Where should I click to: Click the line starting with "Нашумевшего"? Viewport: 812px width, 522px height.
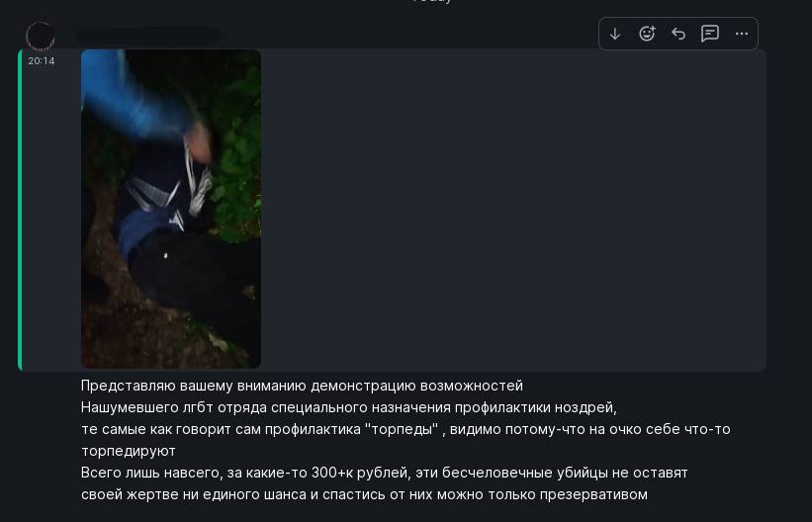coord(349,407)
